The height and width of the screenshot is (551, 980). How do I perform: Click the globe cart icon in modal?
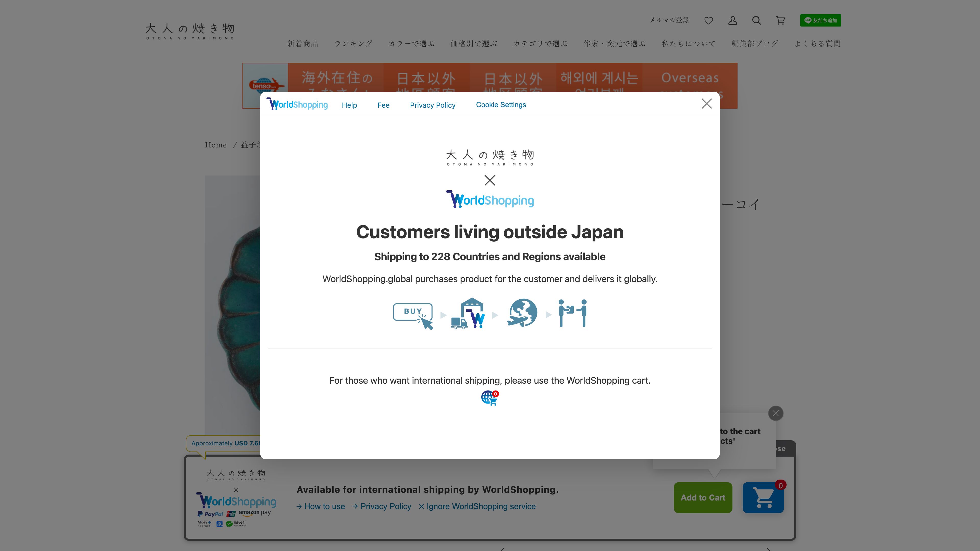490,398
